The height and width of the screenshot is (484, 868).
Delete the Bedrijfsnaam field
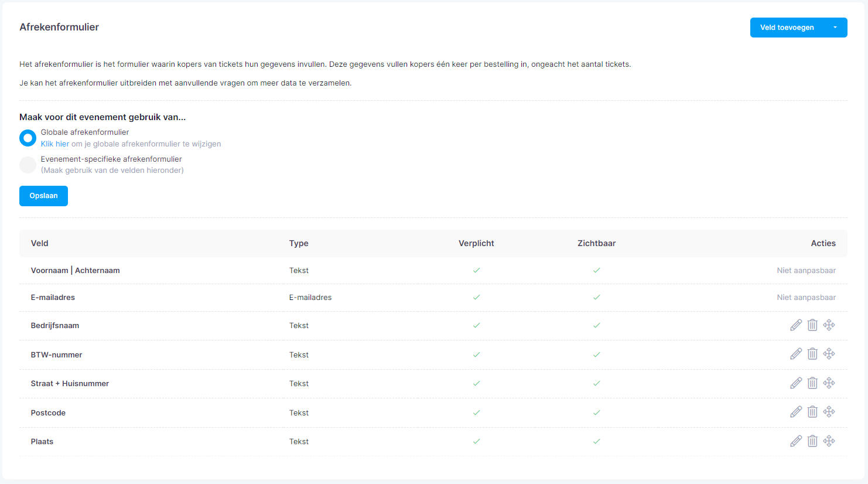click(812, 325)
